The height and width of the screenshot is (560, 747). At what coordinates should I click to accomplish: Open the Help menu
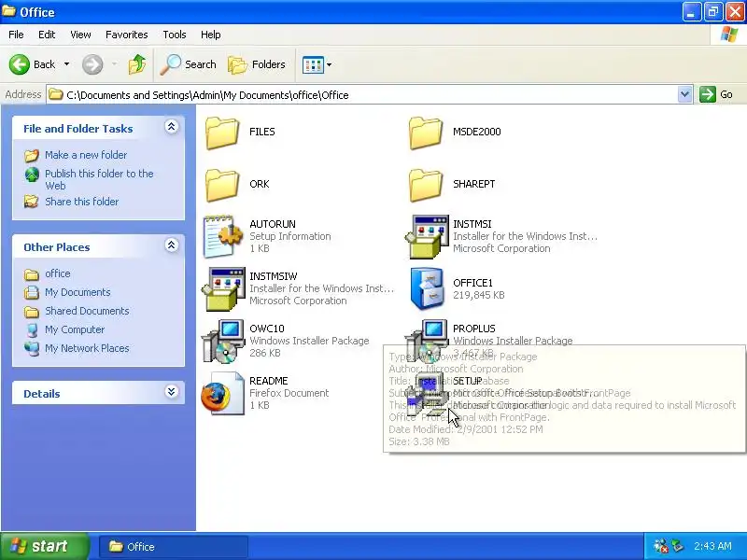click(x=211, y=35)
